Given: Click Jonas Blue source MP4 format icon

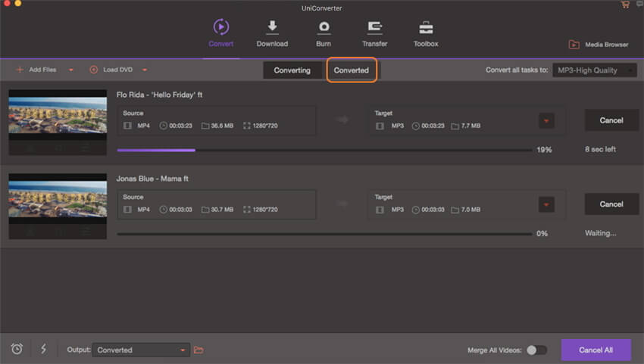Looking at the screenshot, I should click(x=128, y=210).
